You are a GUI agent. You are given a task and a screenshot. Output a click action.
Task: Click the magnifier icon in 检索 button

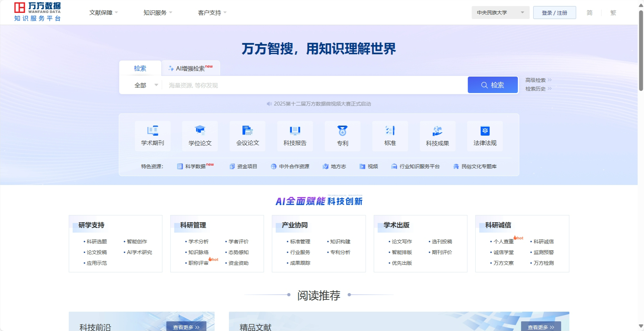(x=485, y=85)
